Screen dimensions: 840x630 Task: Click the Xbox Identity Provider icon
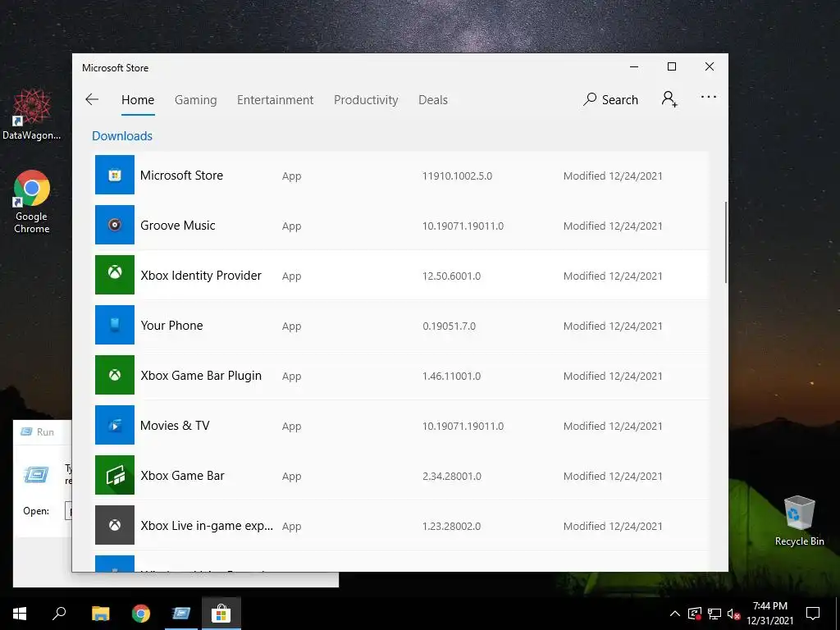[x=115, y=275]
